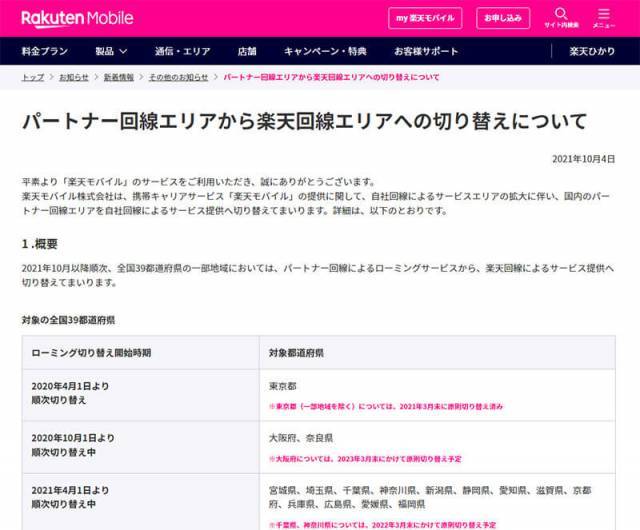Click the 対象の全国39都道府県 table caption
Image resolution: width=640 pixels, height=530 pixels.
pos(68,320)
